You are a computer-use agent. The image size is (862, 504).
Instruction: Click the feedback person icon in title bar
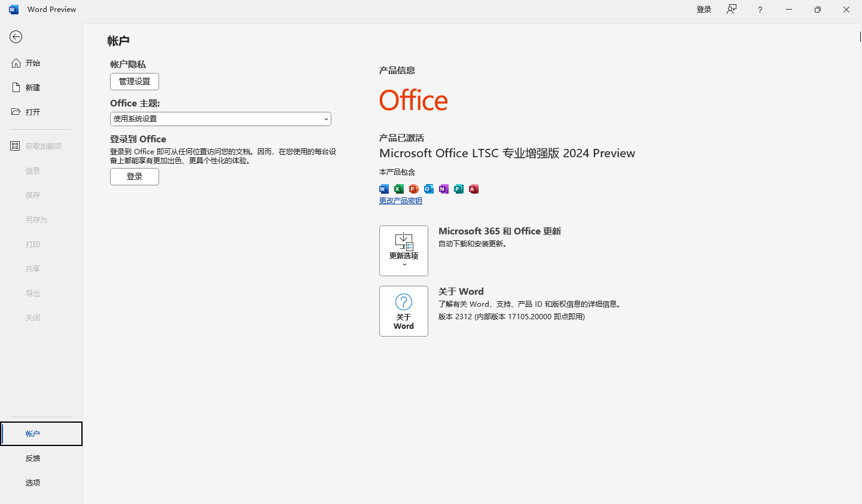(732, 10)
